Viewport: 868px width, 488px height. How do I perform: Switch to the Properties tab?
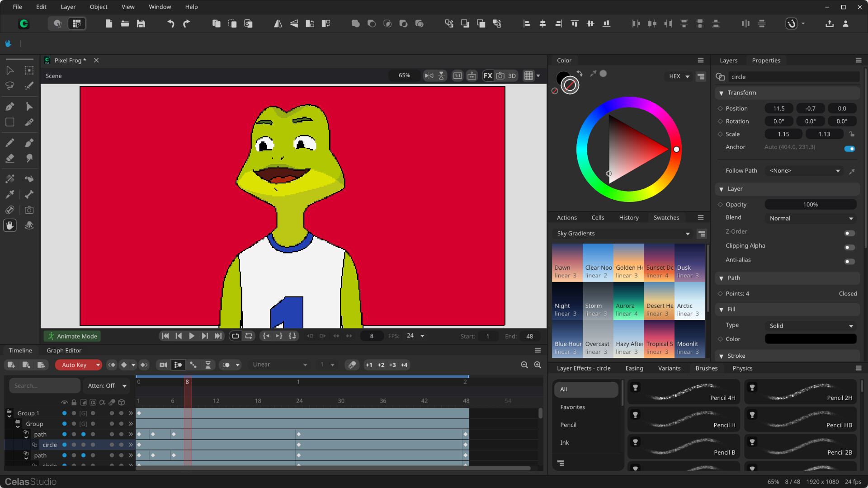point(766,61)
